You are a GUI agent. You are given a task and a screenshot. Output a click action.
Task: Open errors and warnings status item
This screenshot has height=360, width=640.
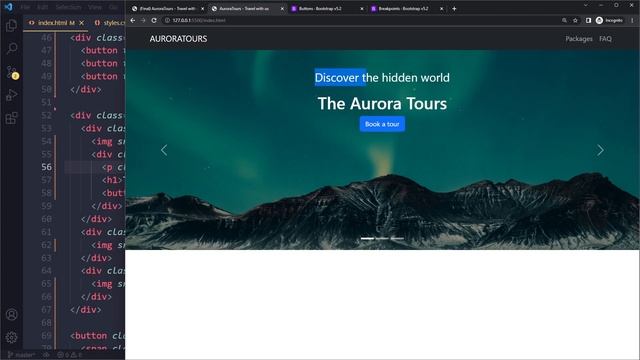(69, 355)
